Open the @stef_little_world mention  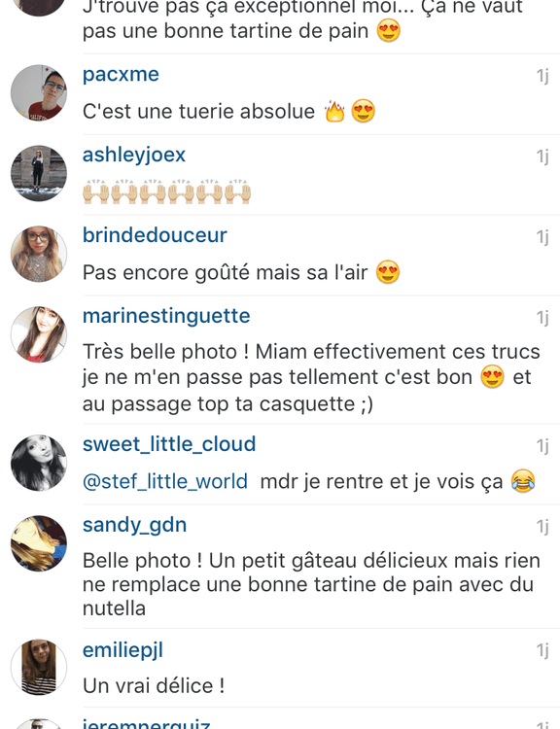(x=165, y=482)
